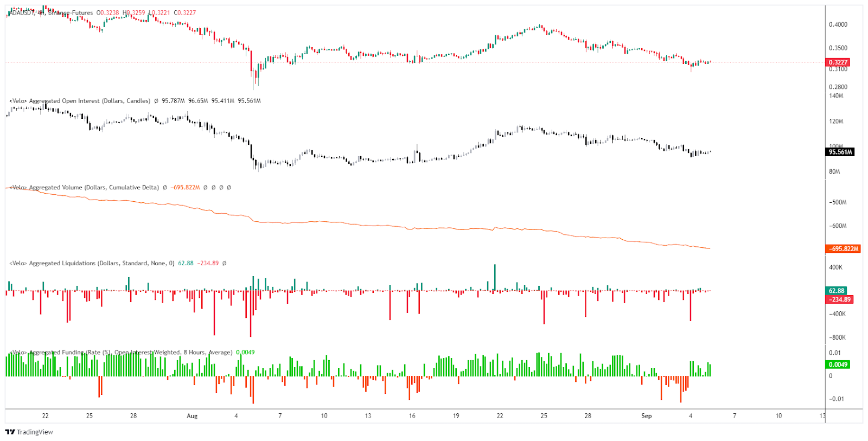The height and width of the screenshot is (441, 868).
Task: Click 95.411M in the Open Interest legend
Action: [x=223, y=101]
